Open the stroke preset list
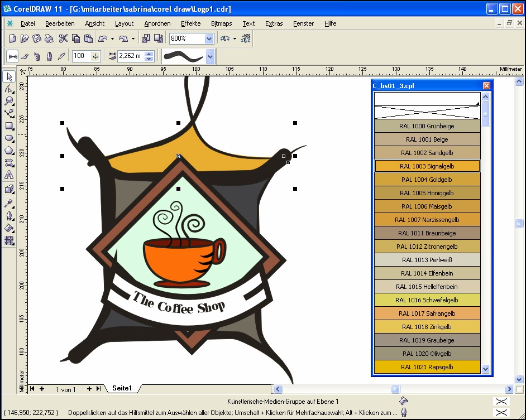The height and width of the screenshot is (420, 526). click(210, 56)
